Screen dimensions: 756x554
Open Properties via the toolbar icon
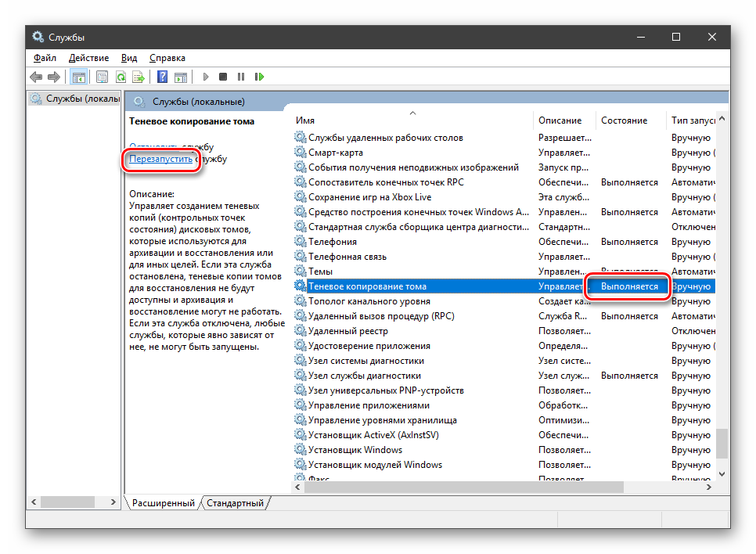tap(103, 77)
